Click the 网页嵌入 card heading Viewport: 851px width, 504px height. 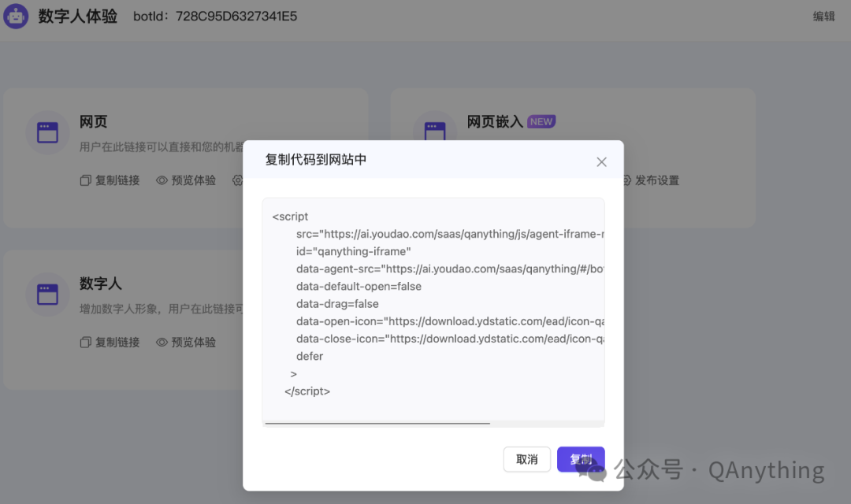[495, 121]
